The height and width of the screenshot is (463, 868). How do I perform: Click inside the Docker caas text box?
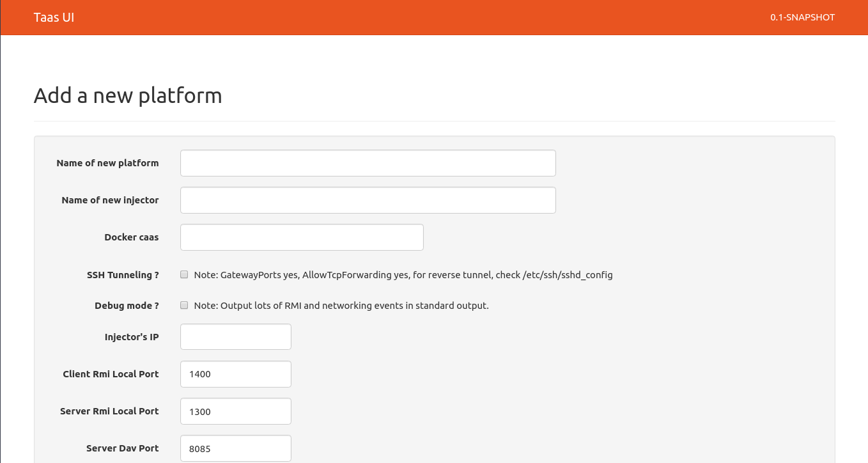tap(302, 237)
